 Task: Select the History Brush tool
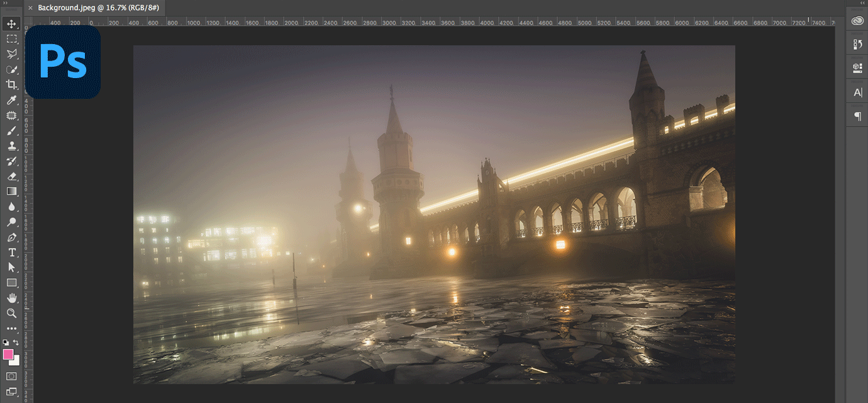click(x=11, y=161)
